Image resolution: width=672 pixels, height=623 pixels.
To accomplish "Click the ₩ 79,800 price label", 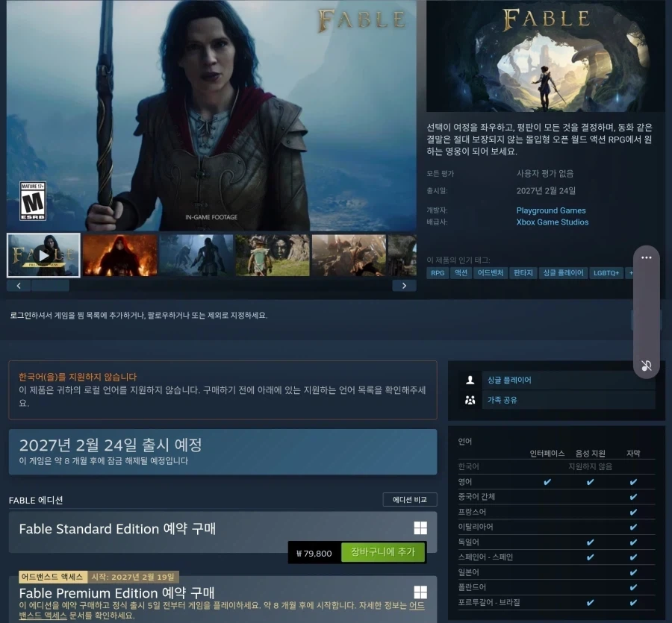I will pos(314,553).
